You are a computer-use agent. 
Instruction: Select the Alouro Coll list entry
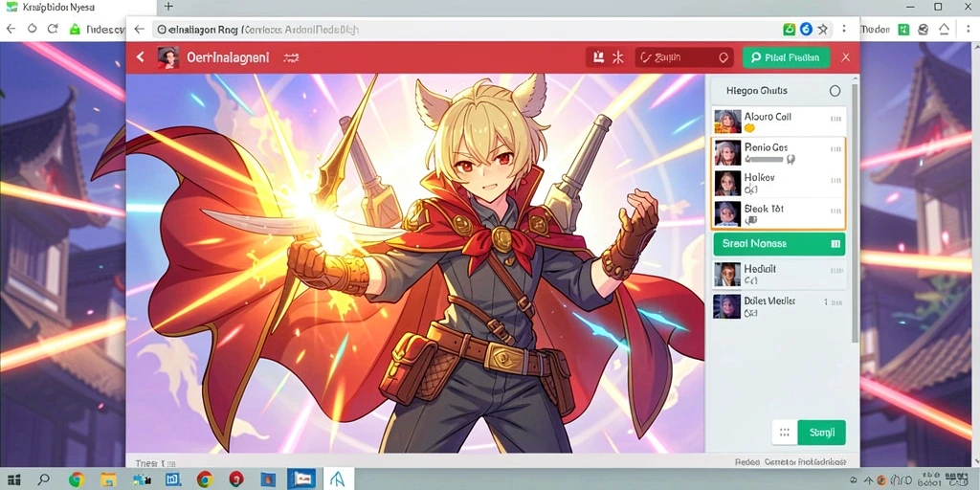pos(779,121)
